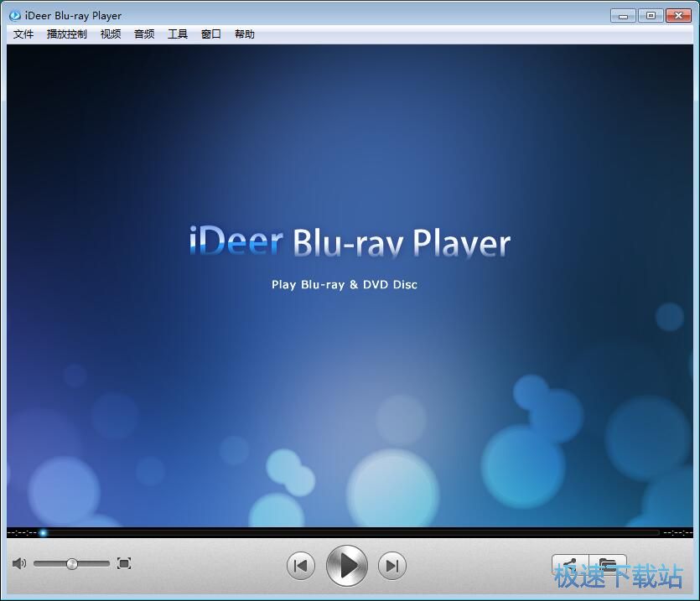Screen dimensions: 700x601
Task: Maximize the iDeer Blu-ray Player window
Action: click(x=651, y=16)
